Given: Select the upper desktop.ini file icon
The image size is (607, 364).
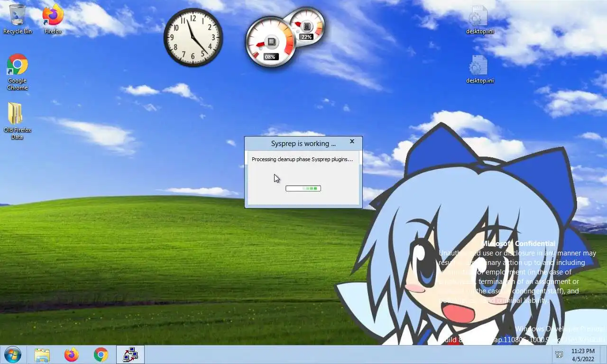Looking at the screenshot, I should point(479,20).
